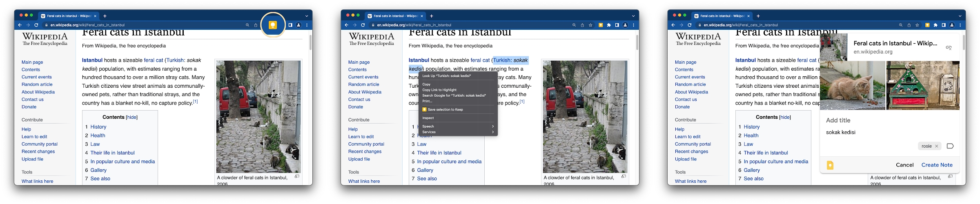Click green cat house photo in Keep popup
980x204 pixels.
(923, 85)
